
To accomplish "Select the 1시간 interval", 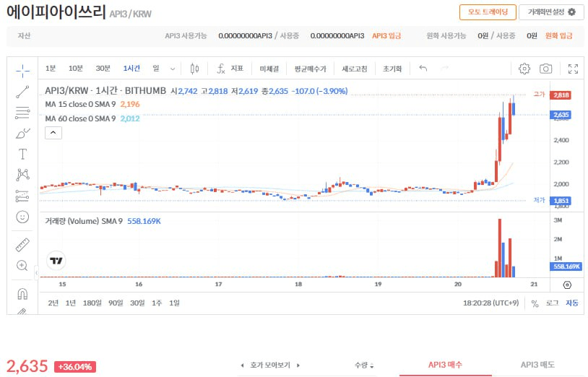I will tap(131, 68).
